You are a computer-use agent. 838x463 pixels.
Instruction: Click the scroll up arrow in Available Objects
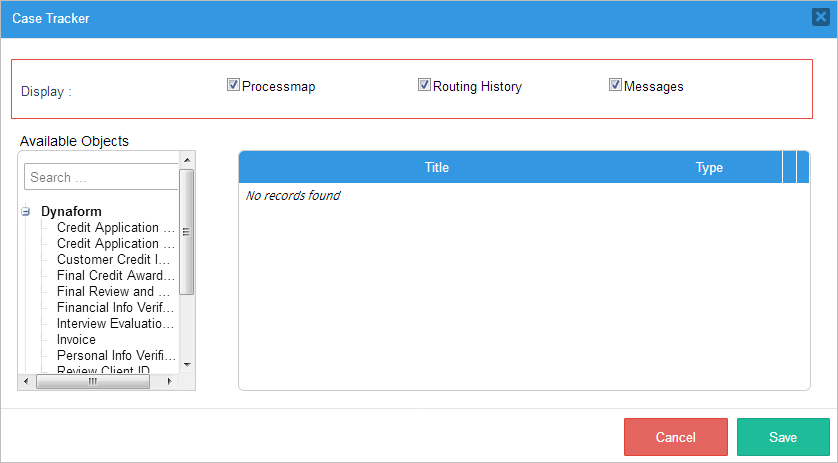[x=186, y=158]
